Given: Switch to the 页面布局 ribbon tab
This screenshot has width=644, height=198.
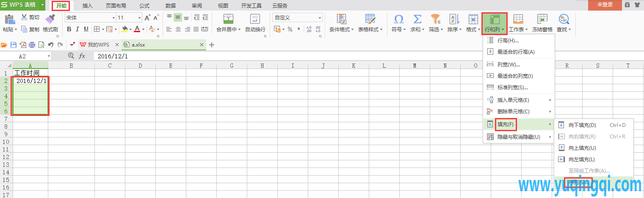Looking at the screenshot, I should tap(116, 5).
